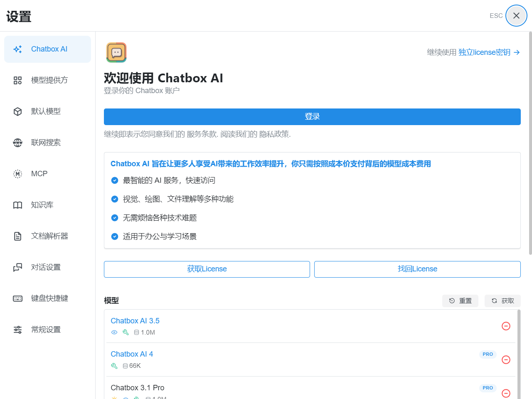Click the 找回License button

click(417, 269)
